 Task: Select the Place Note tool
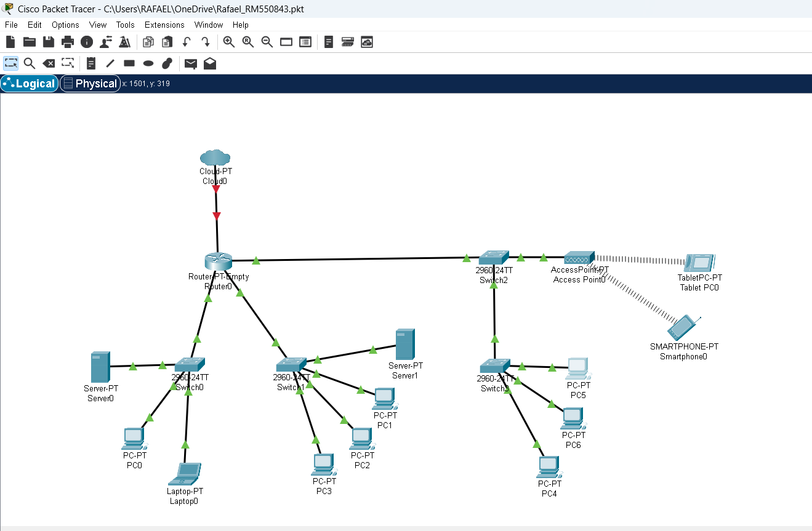click(91, 63)
